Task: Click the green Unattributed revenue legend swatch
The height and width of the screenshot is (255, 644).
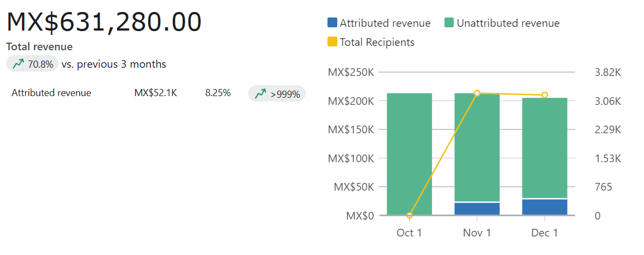Action: tap(449, 23)
